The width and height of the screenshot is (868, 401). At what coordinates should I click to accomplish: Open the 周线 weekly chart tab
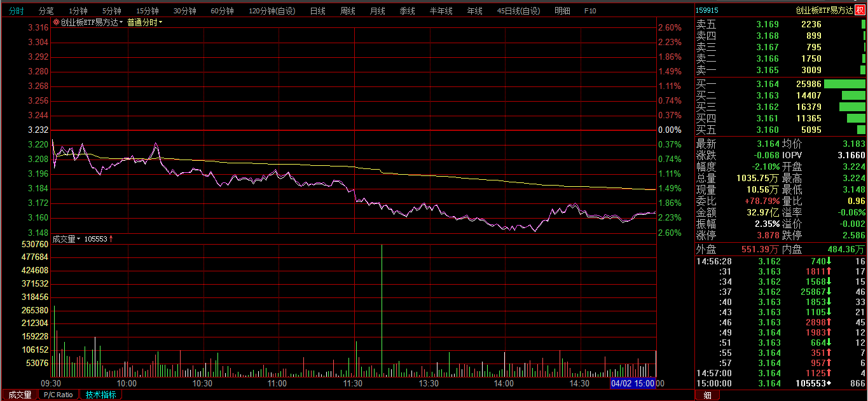[x=347, y=11]
